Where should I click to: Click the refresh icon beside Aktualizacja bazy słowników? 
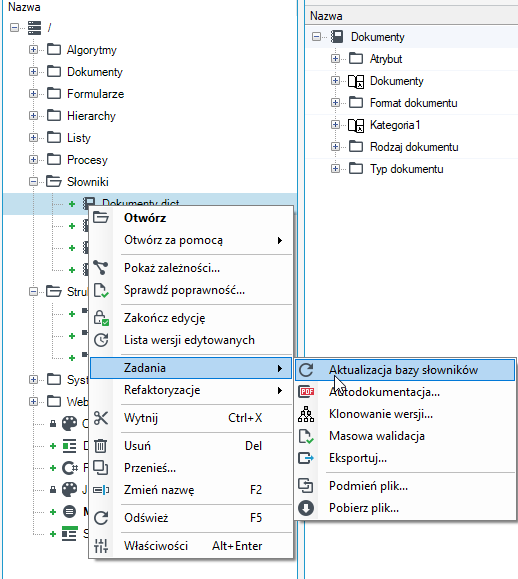(306, 370)
